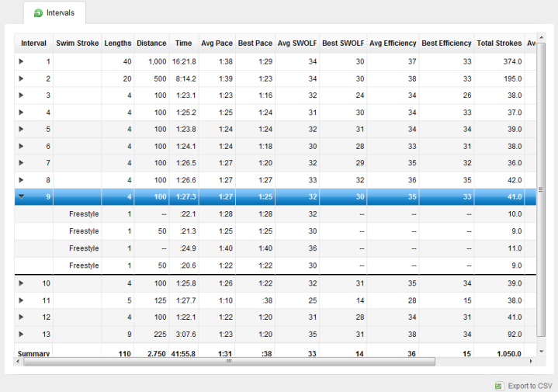Sort by the Swim Stroke column header
This screenshot has height=392, width=558.
(x=78, y=43)
